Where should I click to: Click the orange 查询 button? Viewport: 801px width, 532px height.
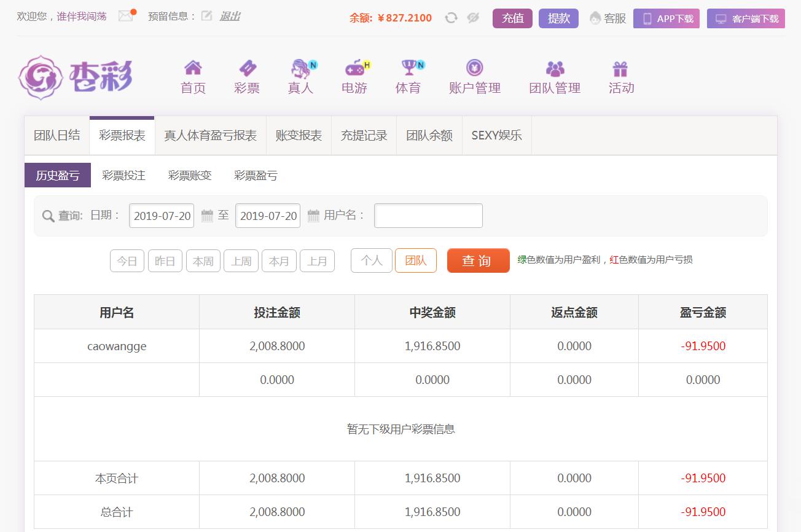pos(478,260)
